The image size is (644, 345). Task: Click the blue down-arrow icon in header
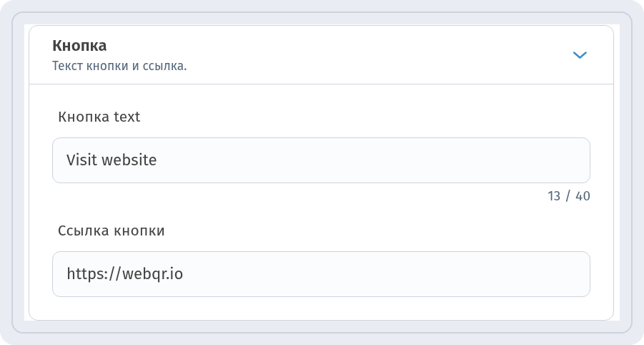(580, 54)
